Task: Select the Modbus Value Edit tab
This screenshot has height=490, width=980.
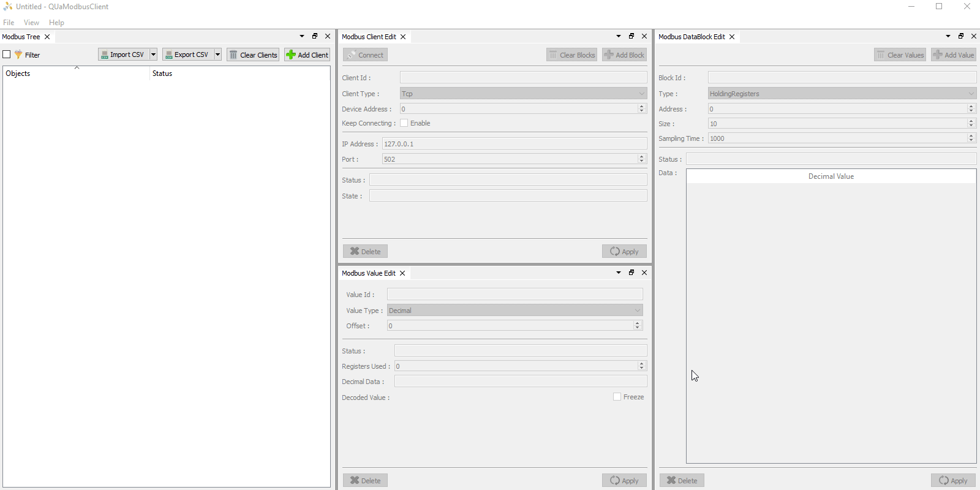Action: pos(369,273)
